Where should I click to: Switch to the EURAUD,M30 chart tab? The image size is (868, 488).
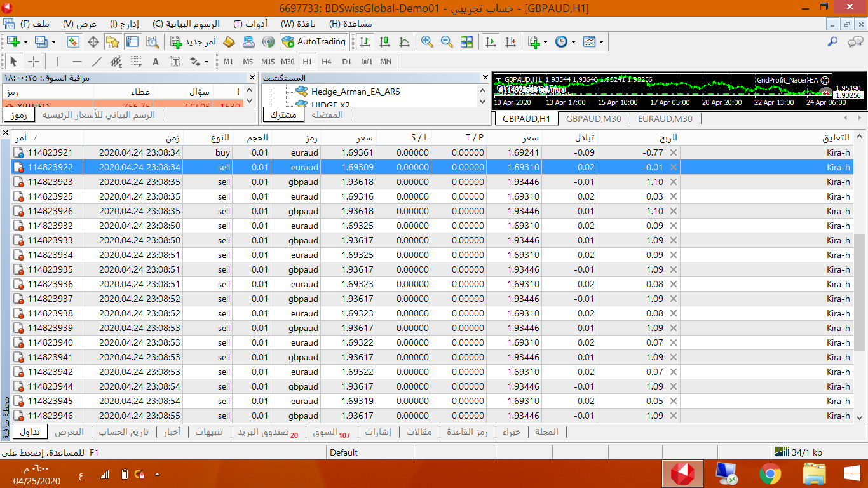click(x=665, y=119)
